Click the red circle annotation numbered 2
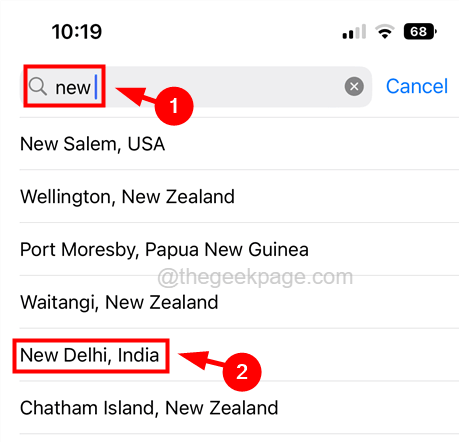Viewport: 459px width, 442px height. [x=242, y=372]
